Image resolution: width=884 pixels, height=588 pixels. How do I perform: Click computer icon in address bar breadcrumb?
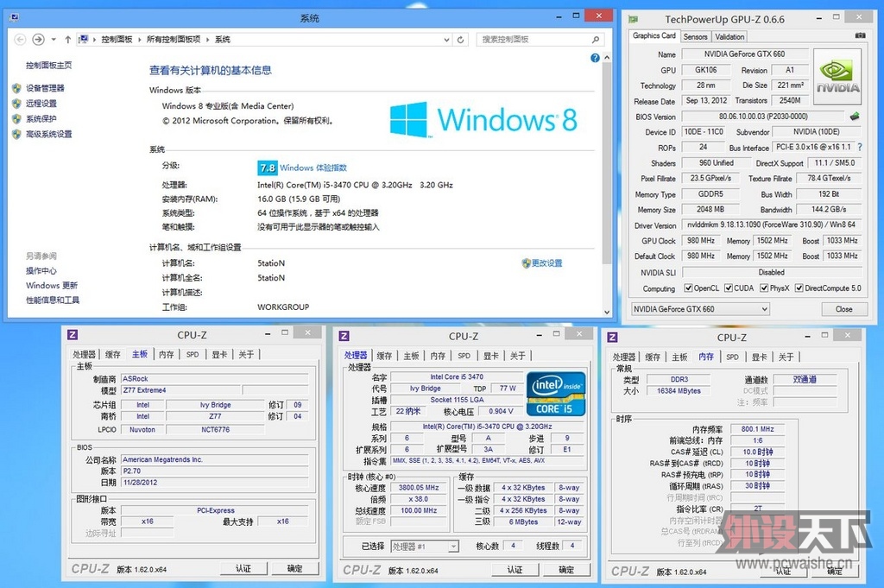click(x=84, y=40)
